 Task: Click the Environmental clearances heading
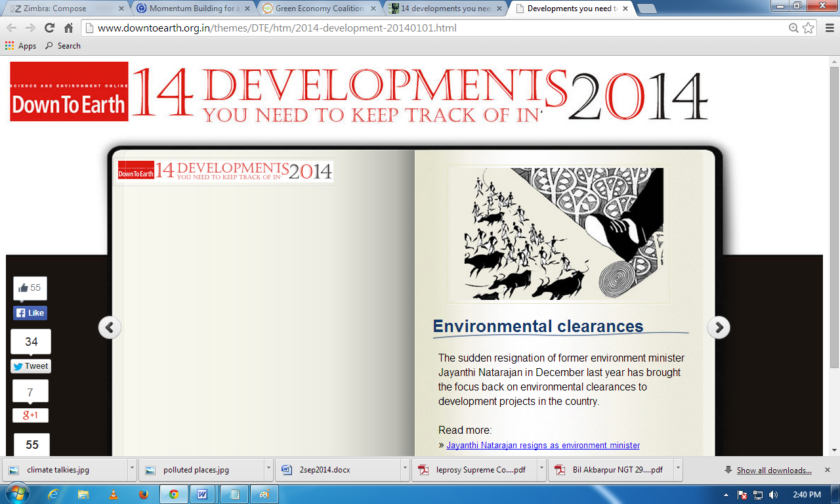pyautogui.click(x=538, y=326)
